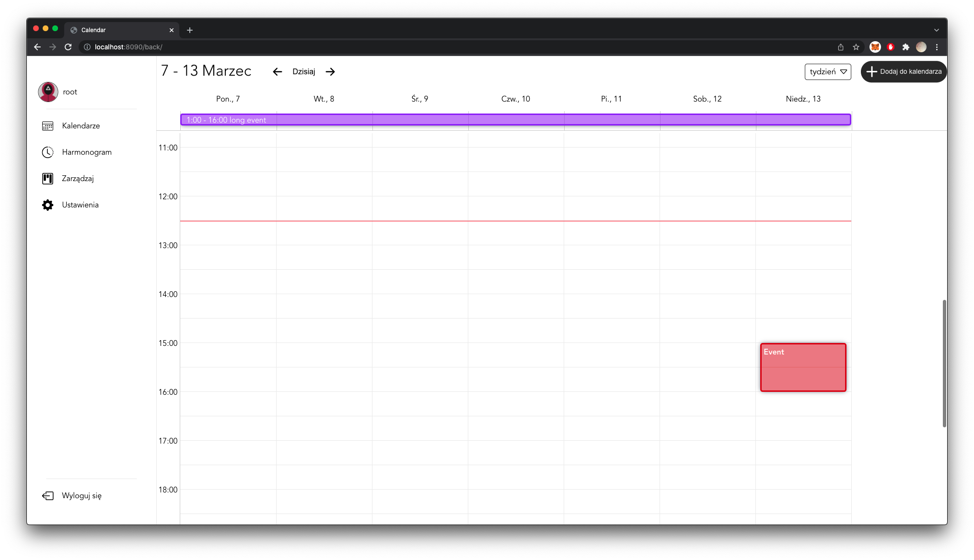Image resolution: width=974 pixels, height=560 pixels.
Task: Open the Ustawienia gear icon
Action: pyautogui.click(x=47, y=205)
